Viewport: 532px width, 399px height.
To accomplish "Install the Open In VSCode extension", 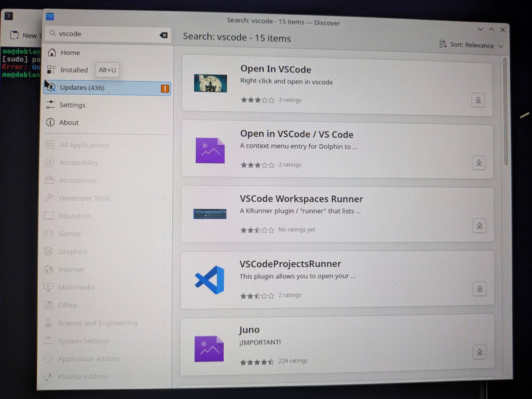I will (x=478, y=100).
